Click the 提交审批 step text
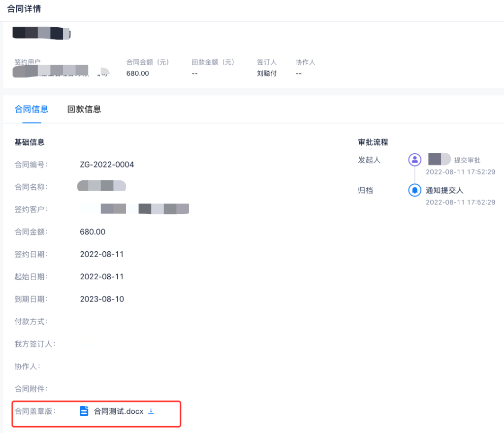 (467, 160)
